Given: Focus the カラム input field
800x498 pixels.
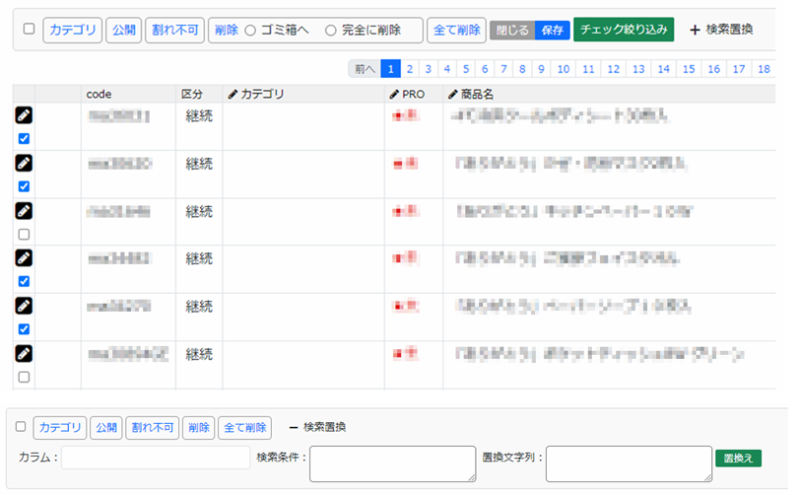Looking at the screenshot, I should 155,458.
